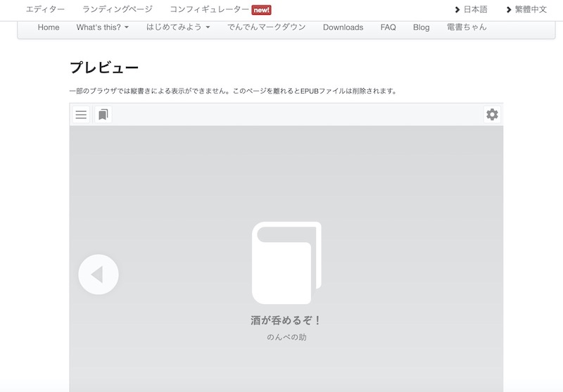Screen dimensions: 563x392
Task: Click the red new! badge
Action: [261, 10]
